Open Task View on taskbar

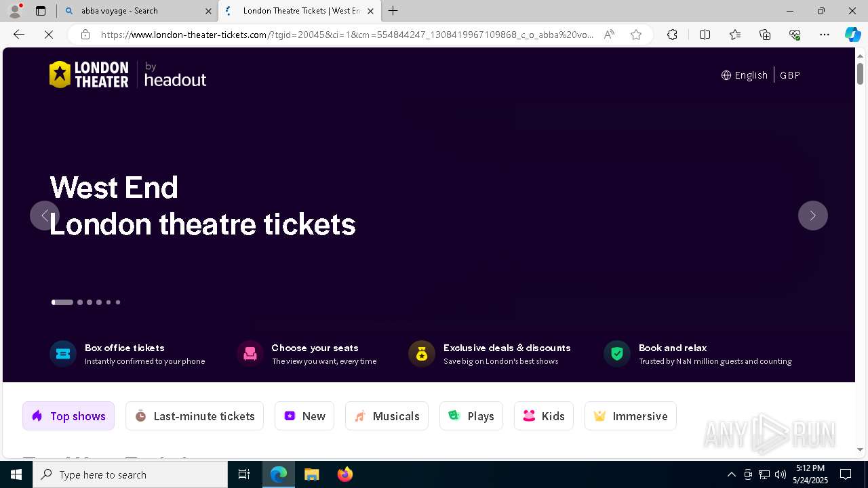click(244, 474)
